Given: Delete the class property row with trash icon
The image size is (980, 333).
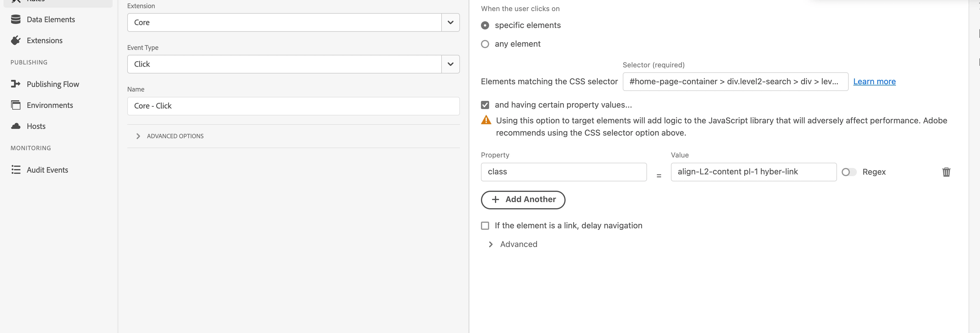Looking at the screenshot, I should pyautogui.click(x=946, y=172).
